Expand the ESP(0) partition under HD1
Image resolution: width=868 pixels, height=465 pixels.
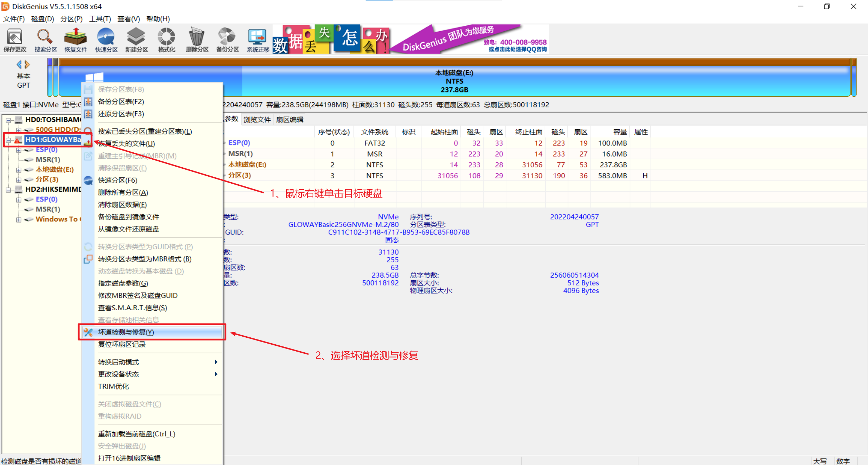(19, 150)
